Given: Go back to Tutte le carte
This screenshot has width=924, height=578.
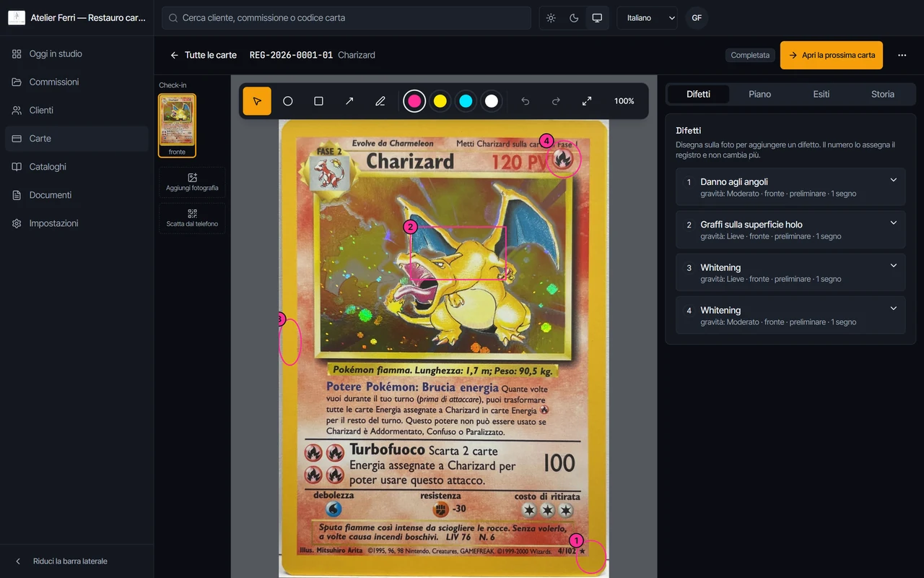Looking at the screenshot, I should click(204, 55).
